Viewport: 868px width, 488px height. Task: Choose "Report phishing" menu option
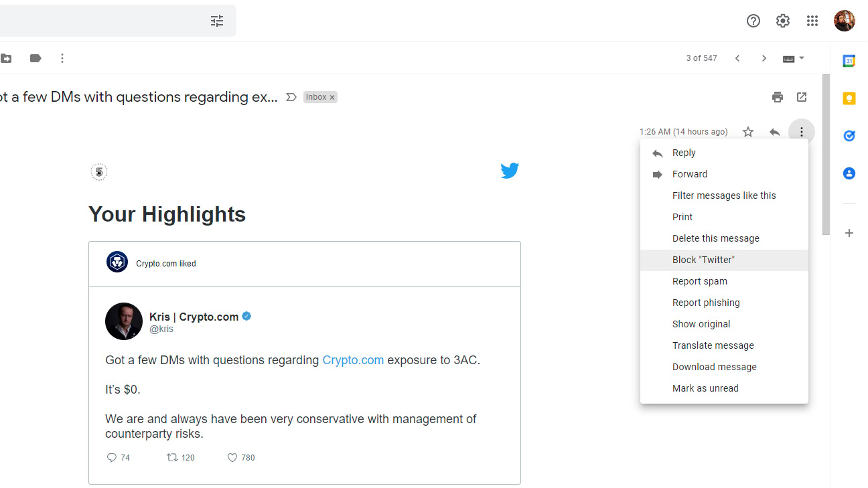click(x=706, y=303)
